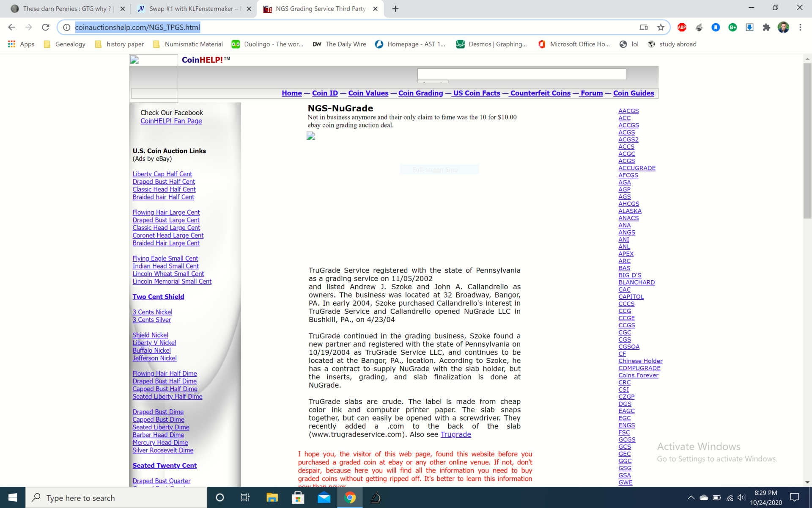
Task: Switch to Chrome on taskbar
Action: click(350, 497)
